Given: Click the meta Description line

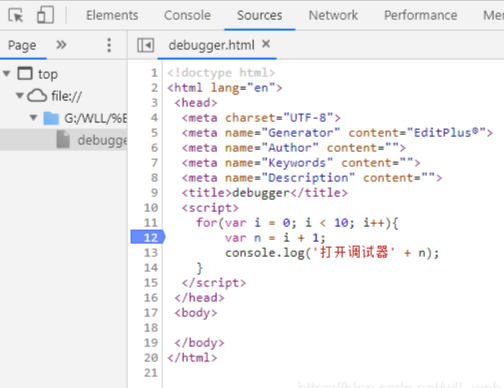Looking at the screenshot, I should click(x=312, y=178).
